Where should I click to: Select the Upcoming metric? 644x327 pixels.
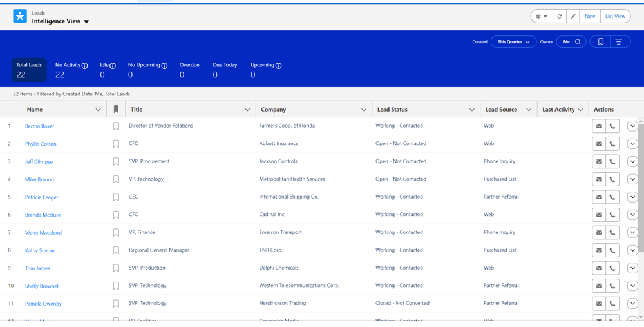click(266, 70)
